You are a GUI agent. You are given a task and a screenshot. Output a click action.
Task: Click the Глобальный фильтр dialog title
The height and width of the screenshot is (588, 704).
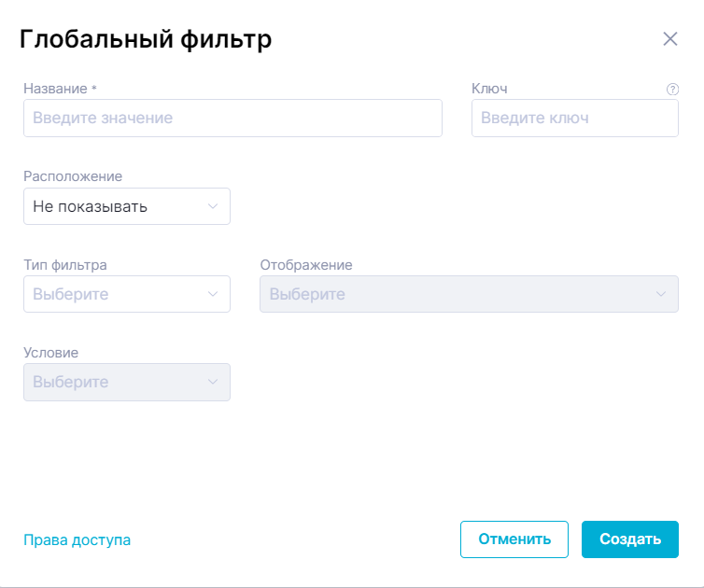146,39
